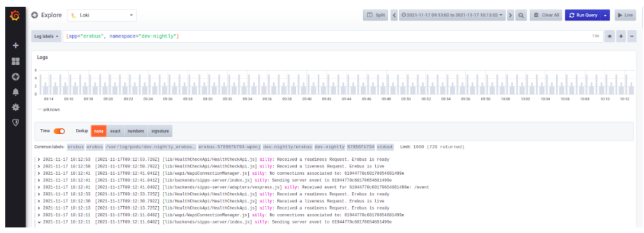Image resolution: width=644 pixels, height=233 pixels.
Task: Click the Clear All button
Action: [546, 15]
